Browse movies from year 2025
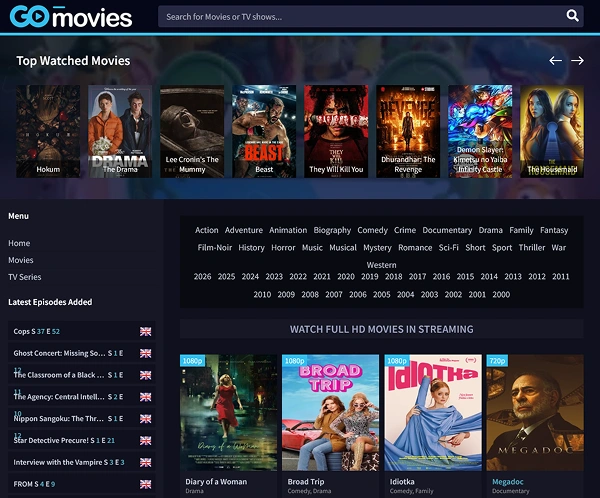The width and height of the screenshot is (600, 498). pos(227,276)
